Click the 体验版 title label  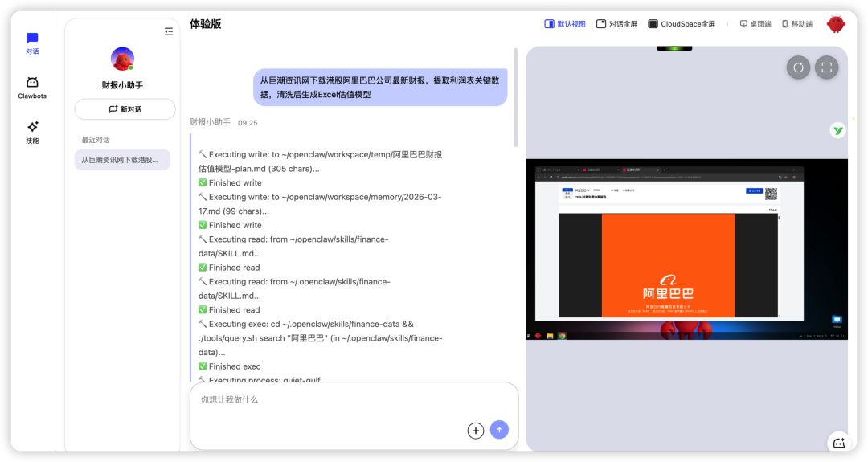point(206,24)
